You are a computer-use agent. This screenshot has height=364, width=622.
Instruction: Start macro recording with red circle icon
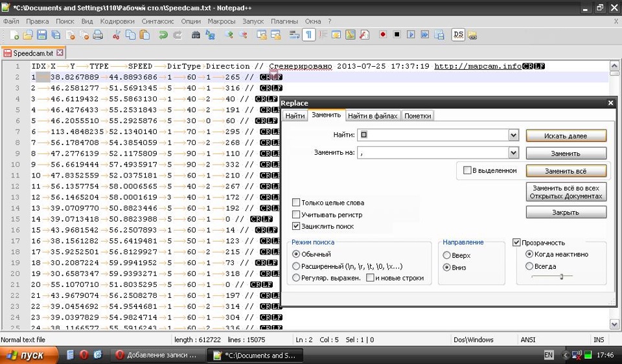(x=383, y=35)
